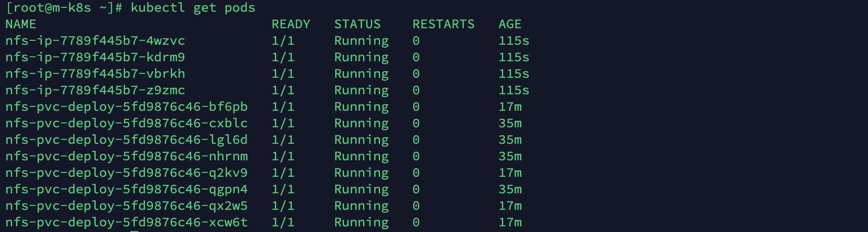This screenshot has width=868, height=232.
Task: Click the NAME column header
Action: tap(21, 24)
